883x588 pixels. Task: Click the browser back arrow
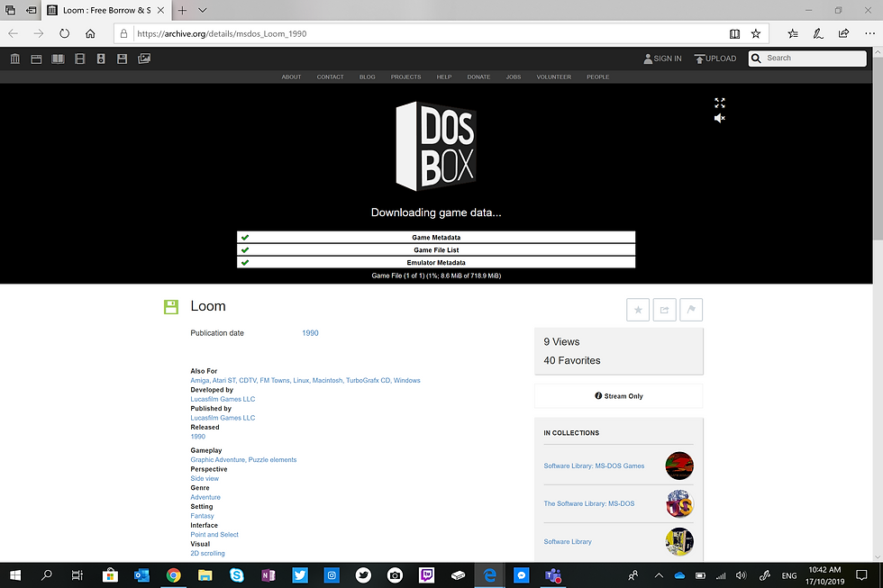pyautogui.click(x=13, y=33)
